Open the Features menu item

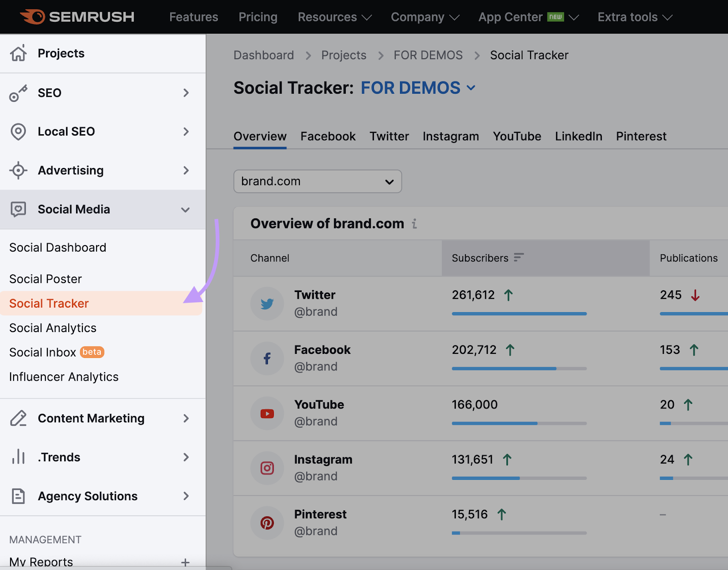pos(194,17)
